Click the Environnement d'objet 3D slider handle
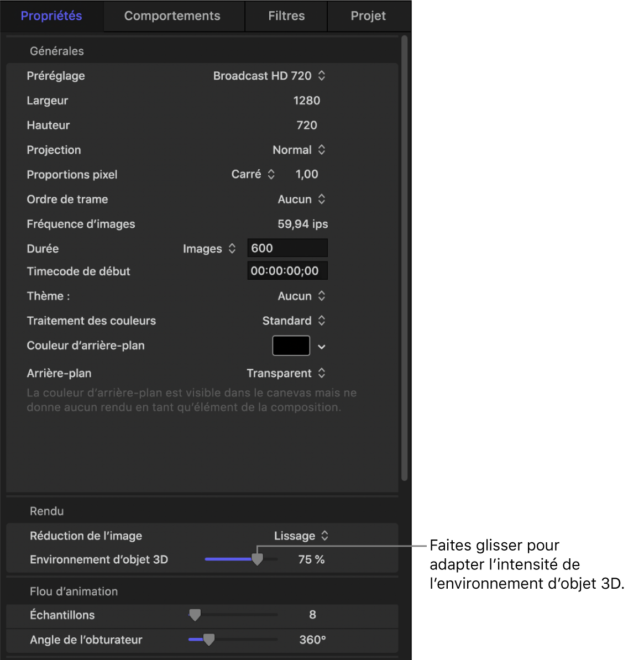Viewport: 644px width, 660px height. coord(257,559)
